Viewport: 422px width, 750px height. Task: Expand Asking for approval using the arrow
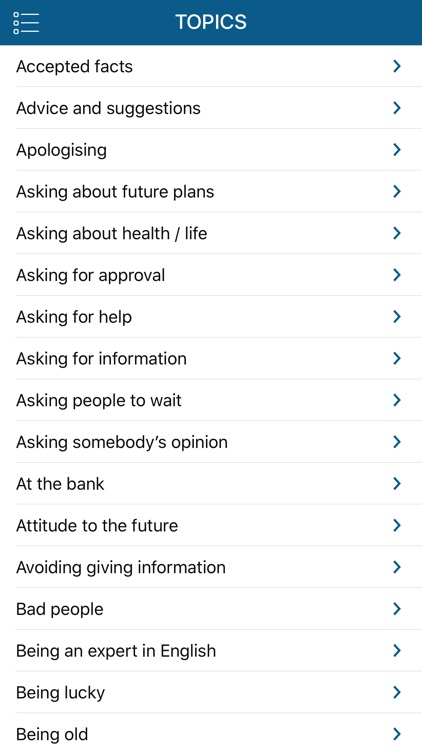click(397, 275)
